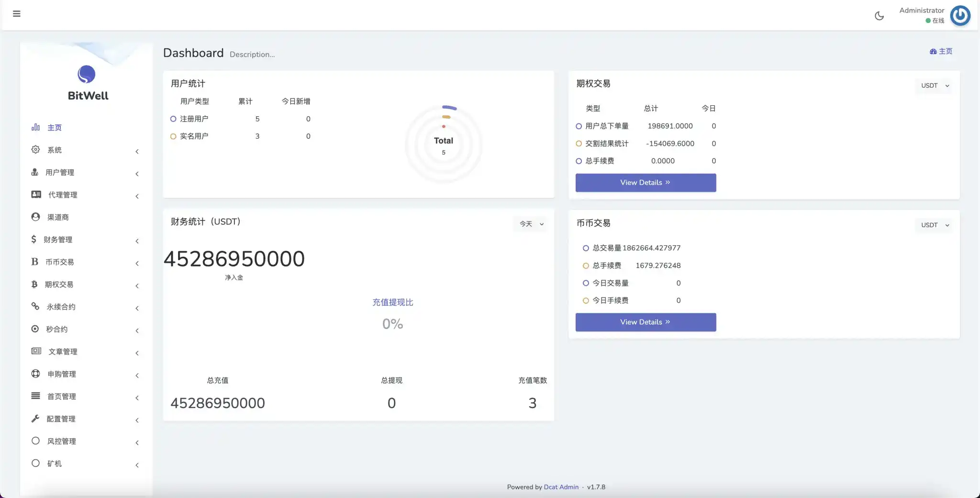
Task: Toggle the 注册用户 legend marker
Action: (x=173, y=119)
